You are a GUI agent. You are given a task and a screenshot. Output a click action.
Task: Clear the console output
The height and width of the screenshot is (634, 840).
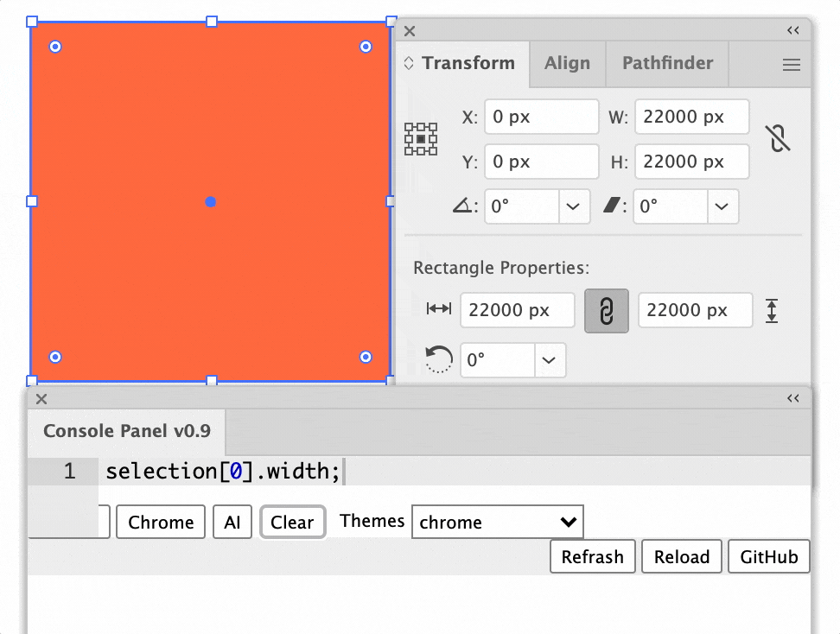click(x=292, y=522)
